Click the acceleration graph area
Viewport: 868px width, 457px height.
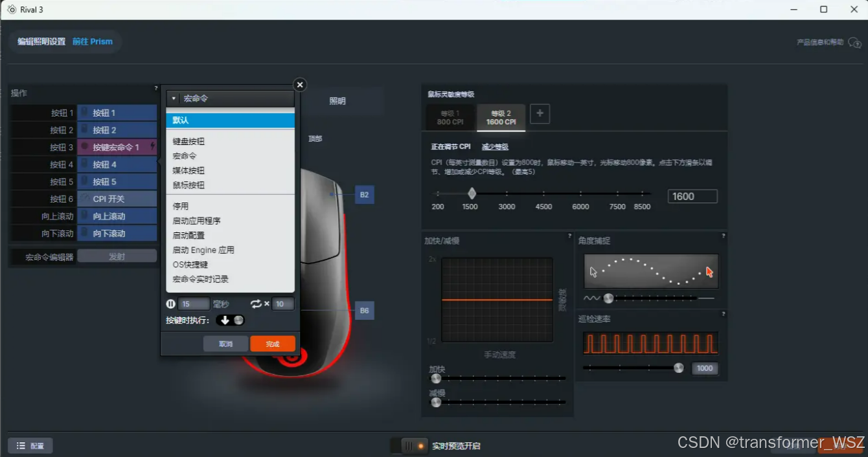click(x=497, y=300)
